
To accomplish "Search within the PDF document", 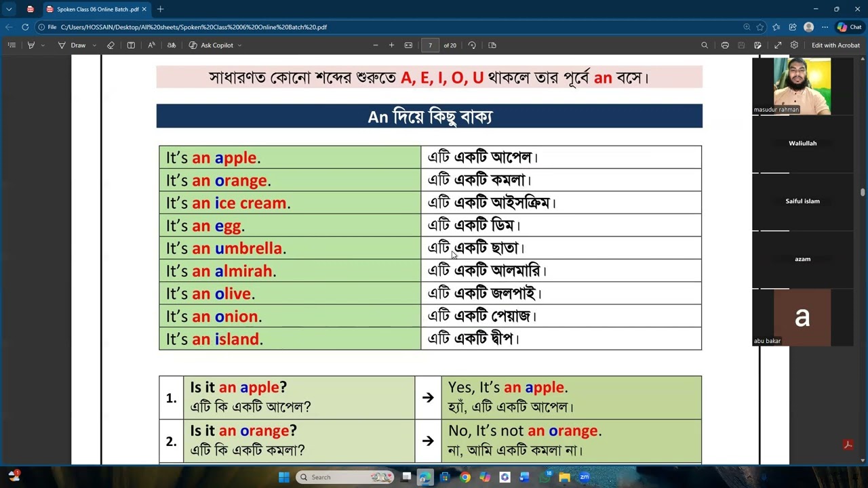I will pyautogui.click(x=705, y=45).
